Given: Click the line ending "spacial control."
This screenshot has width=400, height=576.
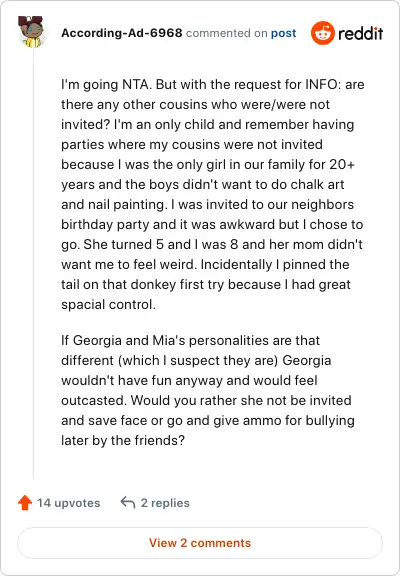Looking at the screenshot, I should [108, 305].
